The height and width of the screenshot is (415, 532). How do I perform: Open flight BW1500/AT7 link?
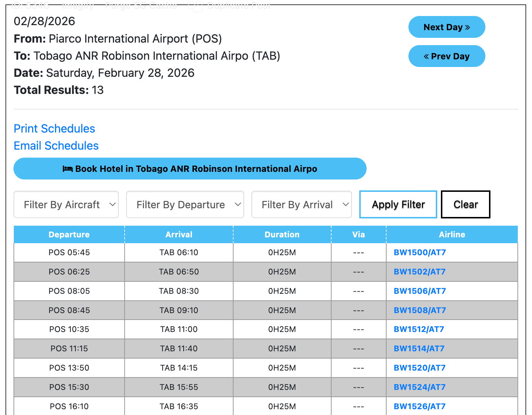click(x=420, y=253)
